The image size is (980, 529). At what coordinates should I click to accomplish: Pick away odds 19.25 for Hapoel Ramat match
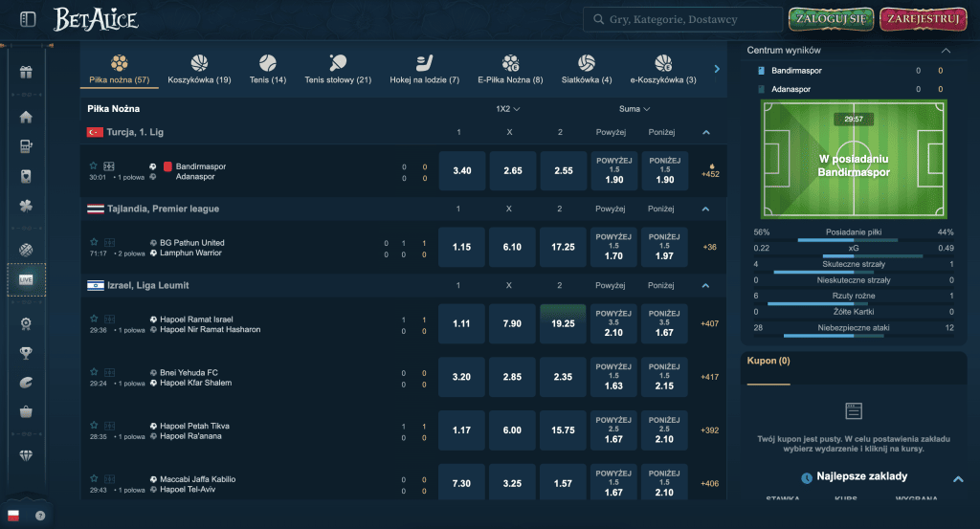[563, 323]
